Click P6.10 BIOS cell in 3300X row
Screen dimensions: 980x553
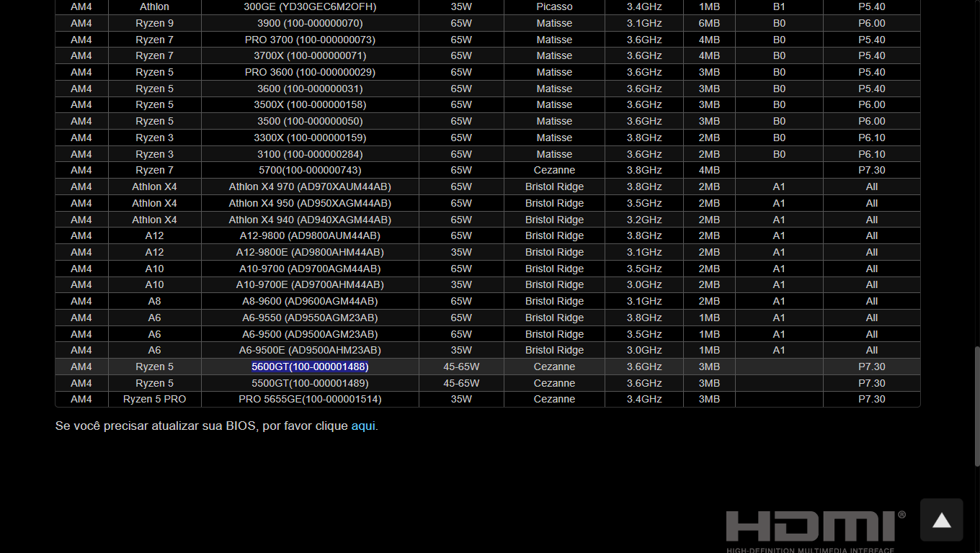(x=872, y=138)
